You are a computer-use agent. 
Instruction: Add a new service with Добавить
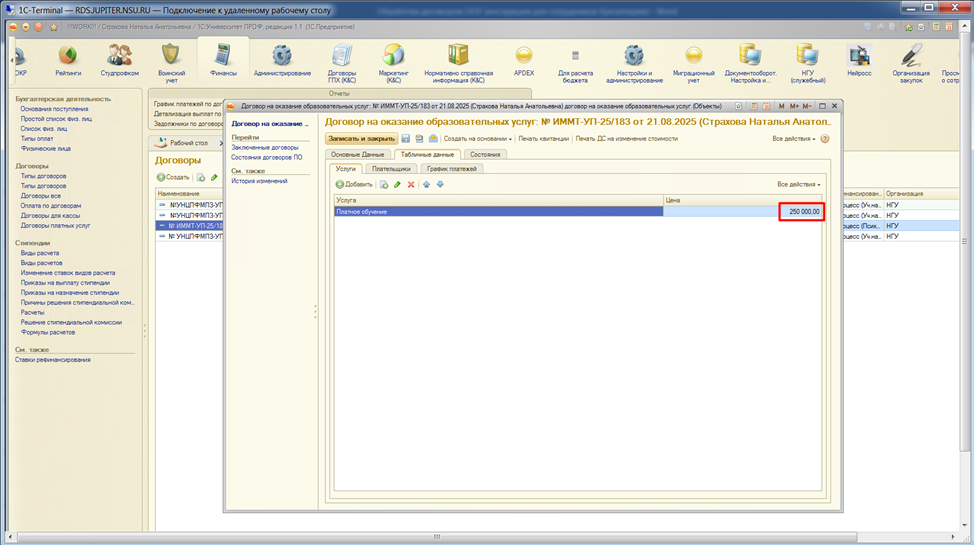(x=354, y=185)
